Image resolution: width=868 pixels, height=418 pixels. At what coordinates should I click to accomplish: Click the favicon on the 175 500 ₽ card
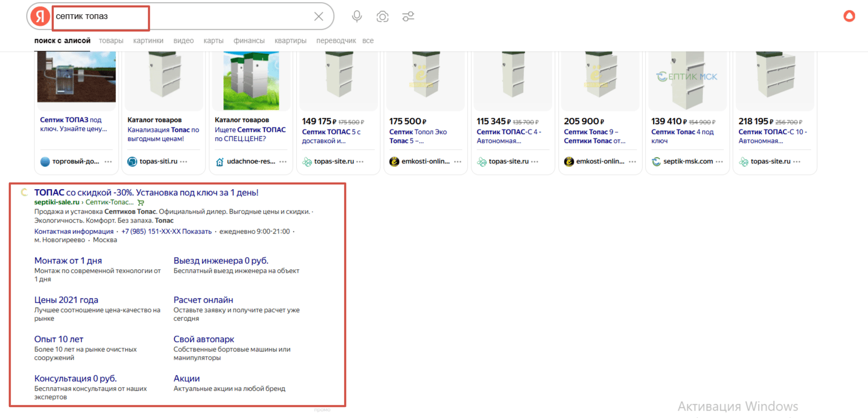(394, 161)
